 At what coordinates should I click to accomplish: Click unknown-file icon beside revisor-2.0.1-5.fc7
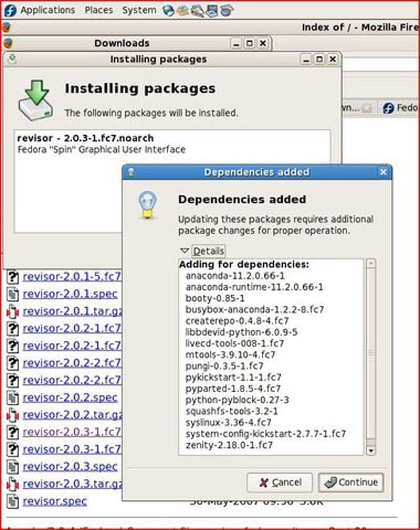[12, 277]
